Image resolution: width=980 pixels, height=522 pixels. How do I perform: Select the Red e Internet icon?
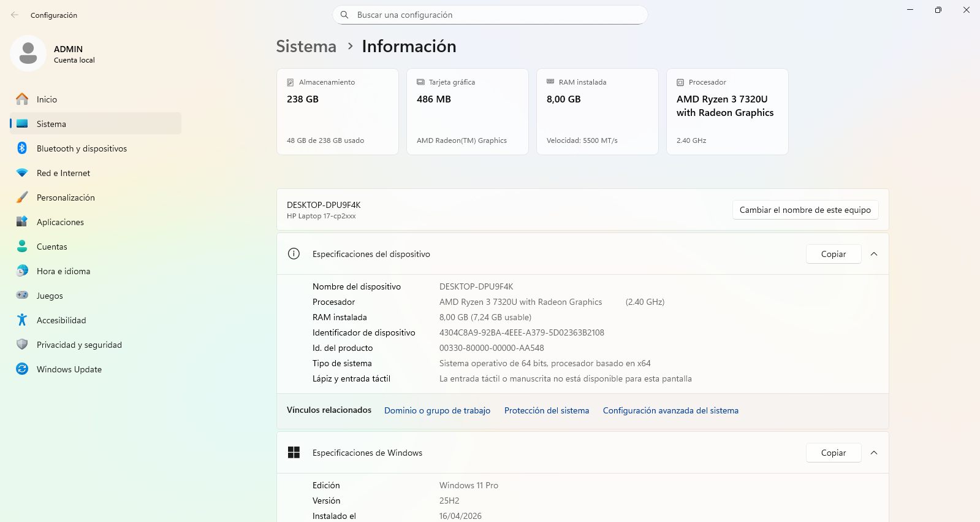(x=22, y=173)
